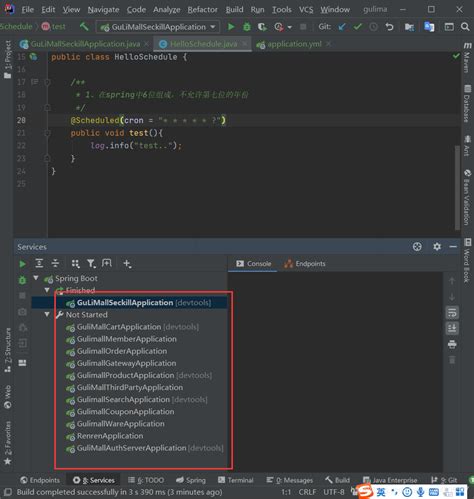Open the Database side panel
The image size is (474, 499).
point(467,103)
